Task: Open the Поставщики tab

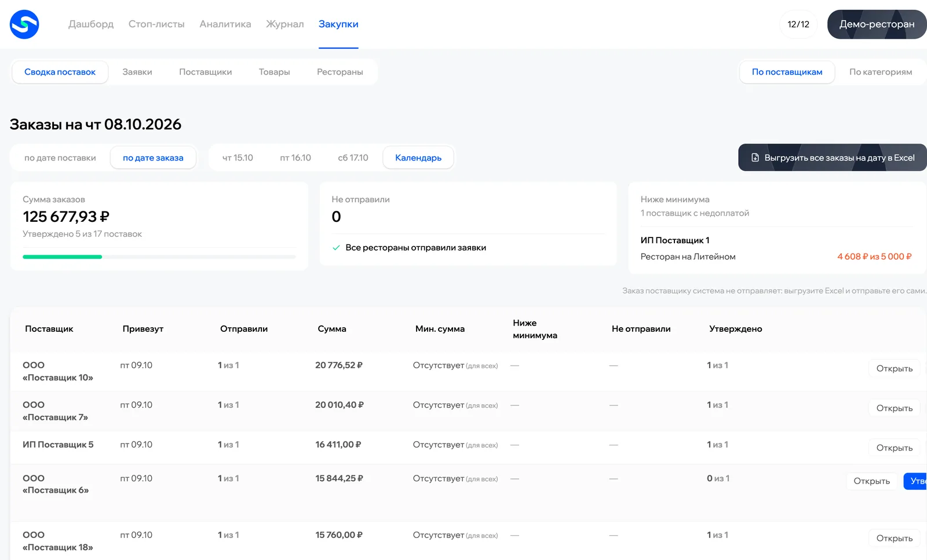Action: [206, 72]
